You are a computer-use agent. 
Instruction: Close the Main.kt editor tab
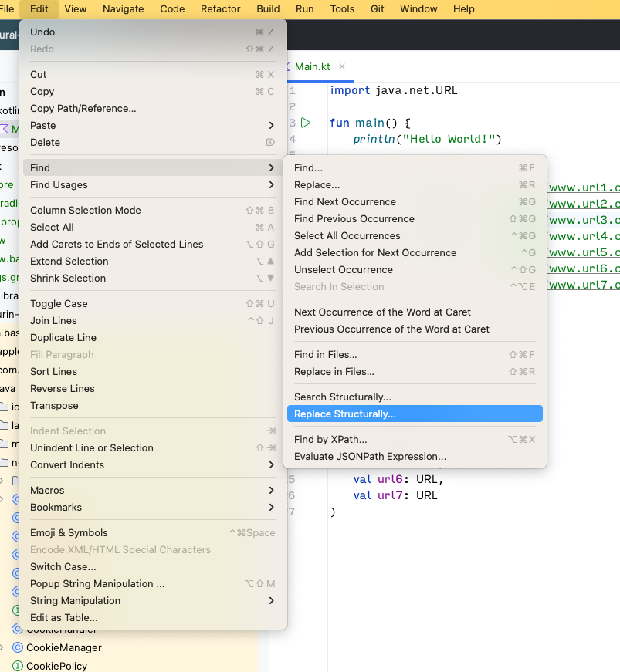click(x=342, y=66)
